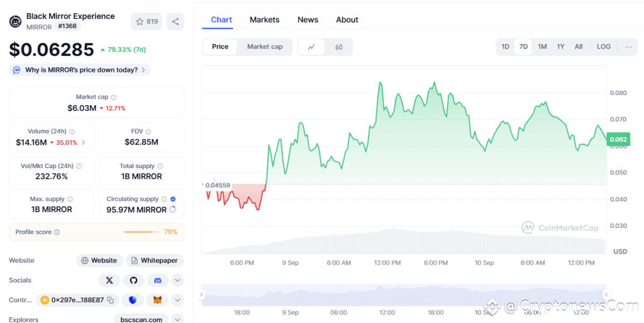This screenshot has width=644, height=323.
Task: Switch to candlestick chart icon
Action: click(339, 47)
